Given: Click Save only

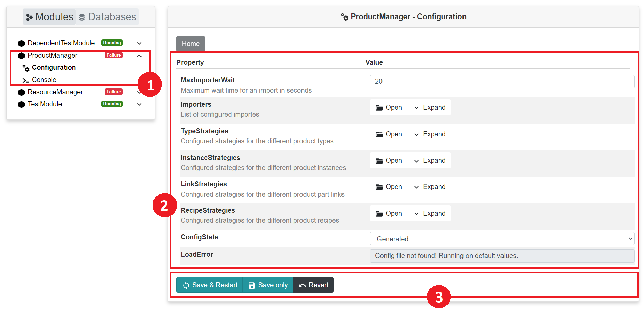Looking at the screenshot, I should coord(268,285).
